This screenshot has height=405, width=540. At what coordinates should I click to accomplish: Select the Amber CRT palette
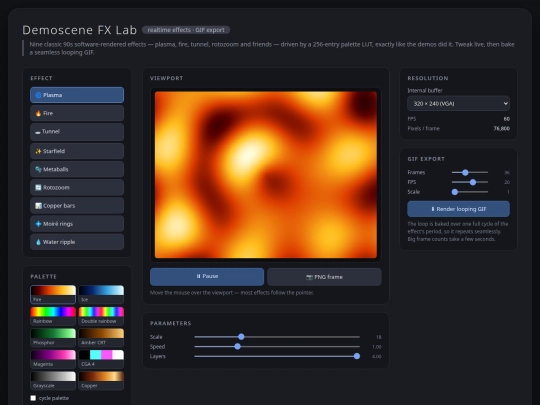pyautogui.click(x=101, y=338)
